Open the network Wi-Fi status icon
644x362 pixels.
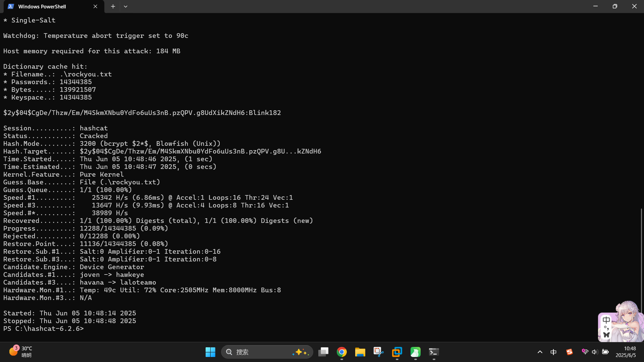(585, 352)
